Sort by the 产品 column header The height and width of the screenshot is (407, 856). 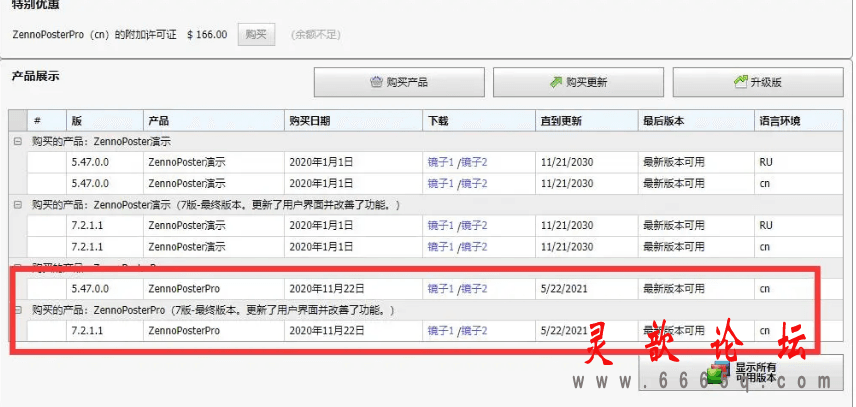pos(214,121)
